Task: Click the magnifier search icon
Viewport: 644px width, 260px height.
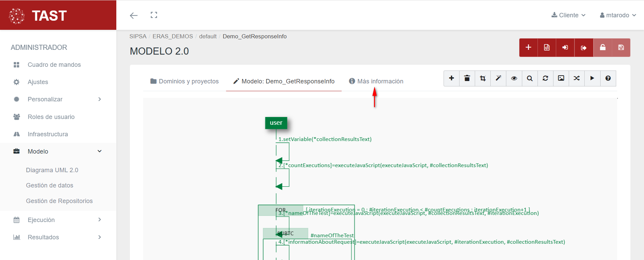Action: tap(529, 78)
